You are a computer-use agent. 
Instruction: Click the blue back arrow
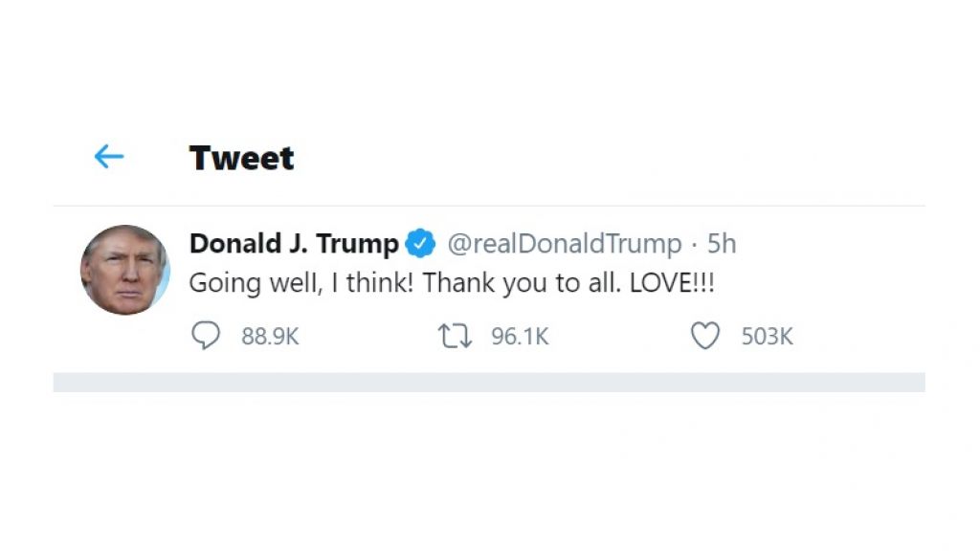pos(109,157)
